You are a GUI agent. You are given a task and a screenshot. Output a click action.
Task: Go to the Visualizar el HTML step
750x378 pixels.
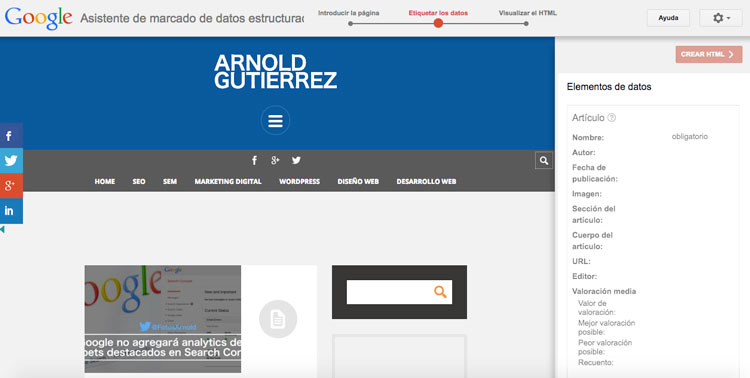(x=528, y=13)
